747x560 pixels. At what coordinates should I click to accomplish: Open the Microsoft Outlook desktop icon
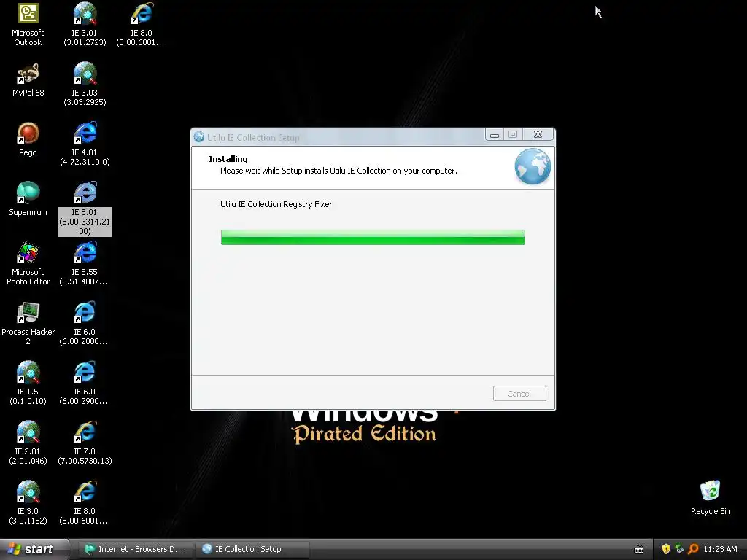(28, 25)
